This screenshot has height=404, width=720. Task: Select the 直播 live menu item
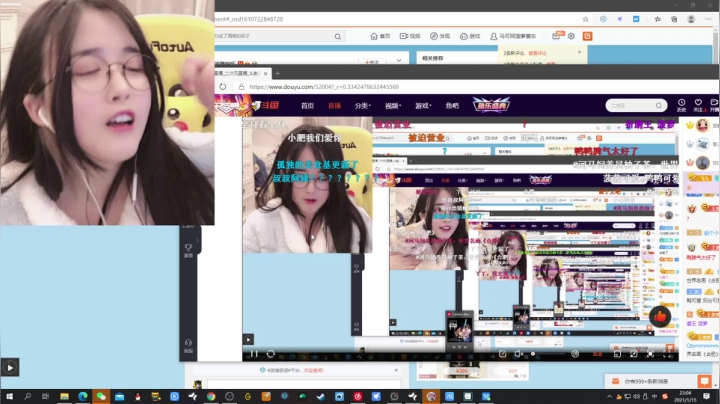[334, 106]
